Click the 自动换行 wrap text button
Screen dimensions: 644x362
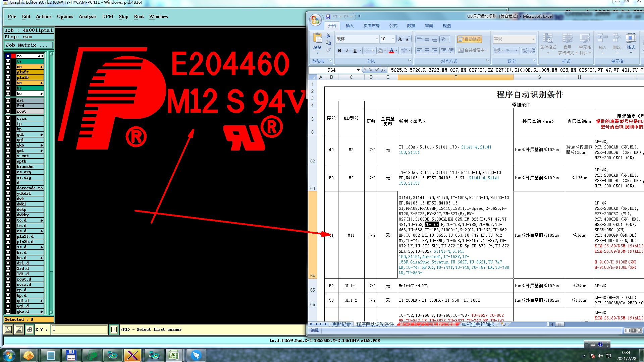click(x=470, y=39)
